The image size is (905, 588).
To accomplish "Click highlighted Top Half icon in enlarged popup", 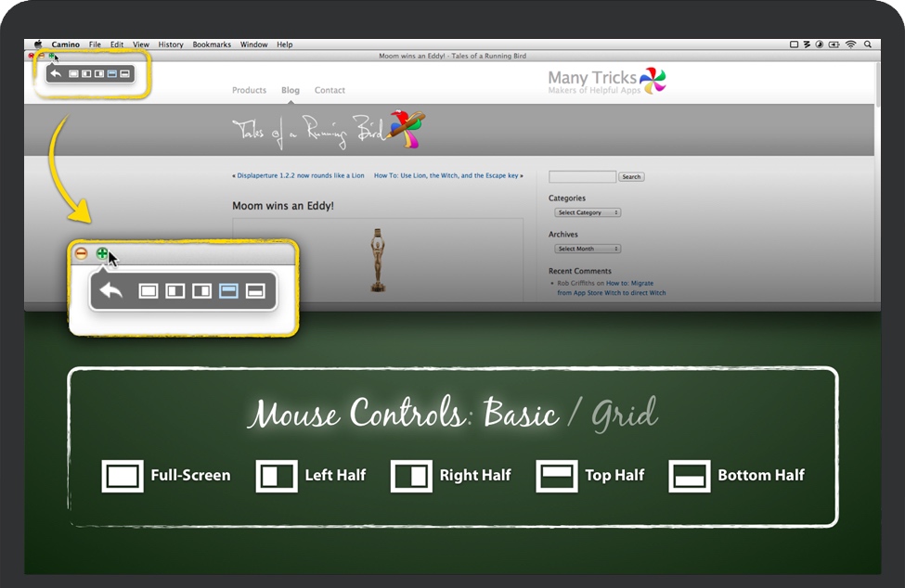I will pos(228,291).
